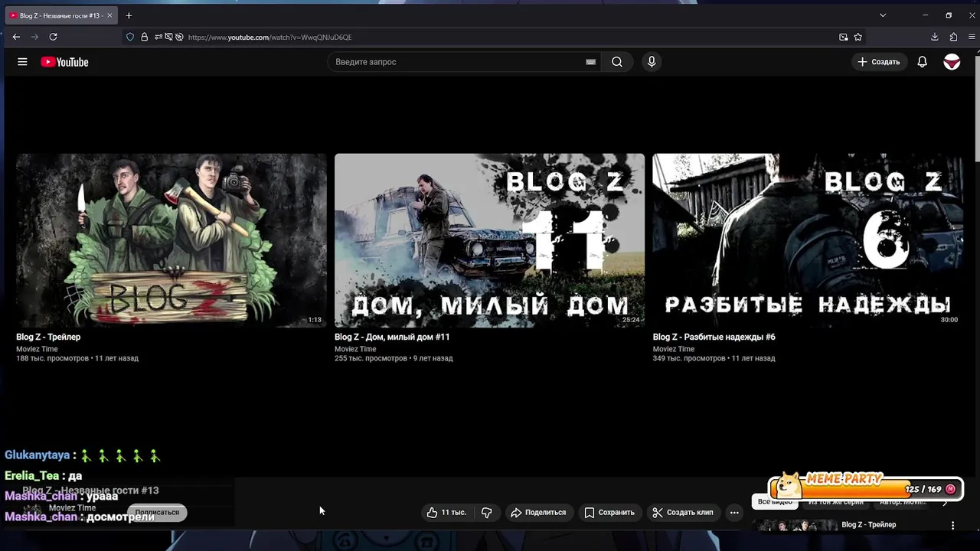Open browser extensions puzzle icon
The image size is (980, 551).
[953, 37]
